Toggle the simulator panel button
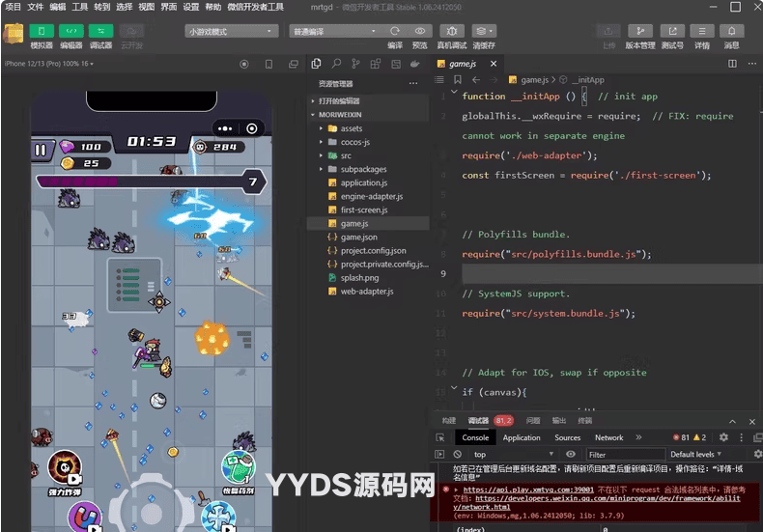 (42, 31)
